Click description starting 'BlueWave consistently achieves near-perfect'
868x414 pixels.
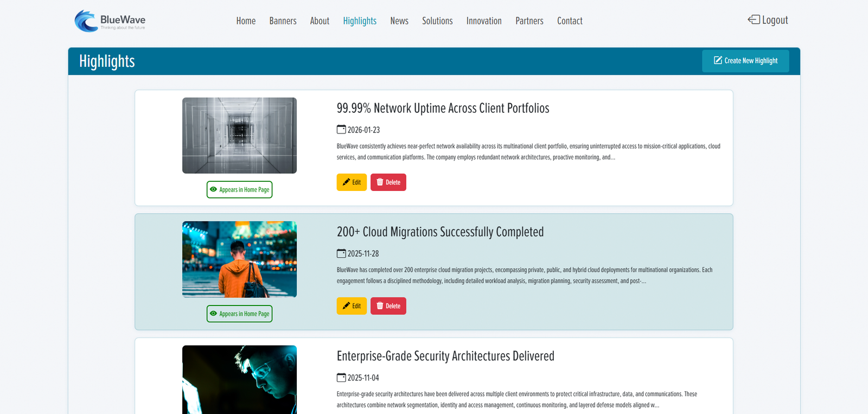(x=528, y=152)
